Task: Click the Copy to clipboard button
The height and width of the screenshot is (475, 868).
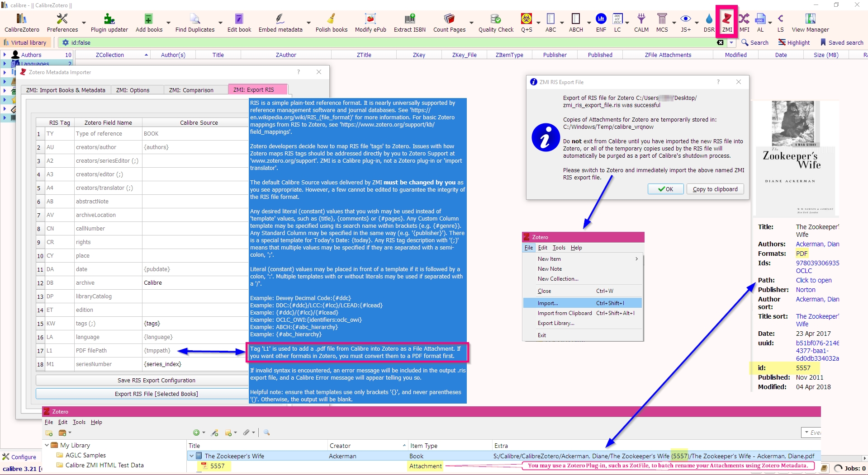Action: tap(715, 189)
